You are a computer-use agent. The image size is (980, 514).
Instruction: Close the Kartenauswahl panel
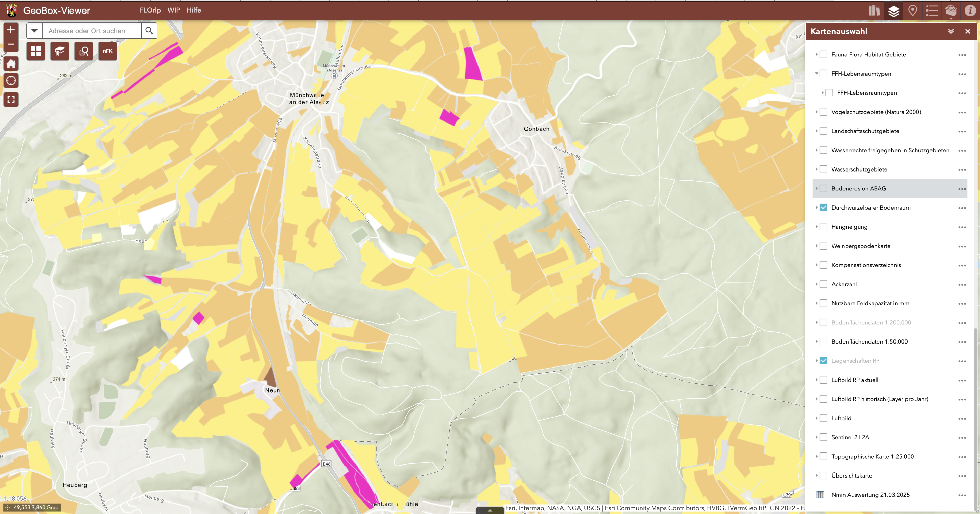point(968,31)
